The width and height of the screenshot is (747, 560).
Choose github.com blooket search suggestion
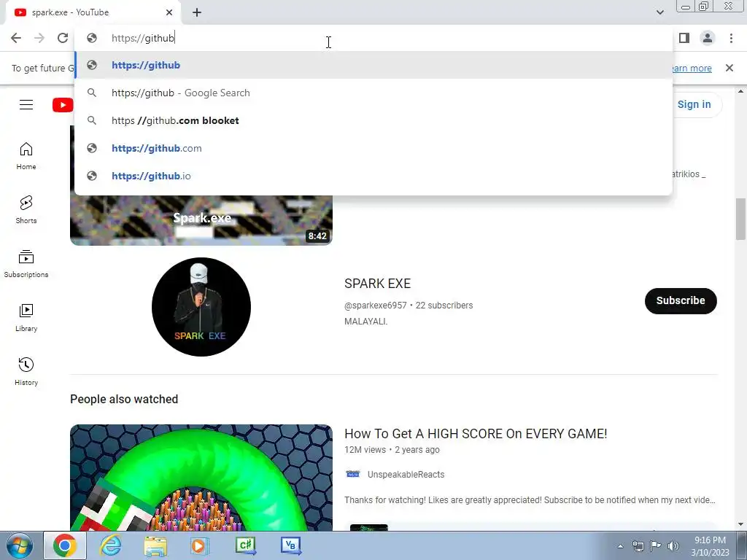pyautogui.click(x=373, y=120)
